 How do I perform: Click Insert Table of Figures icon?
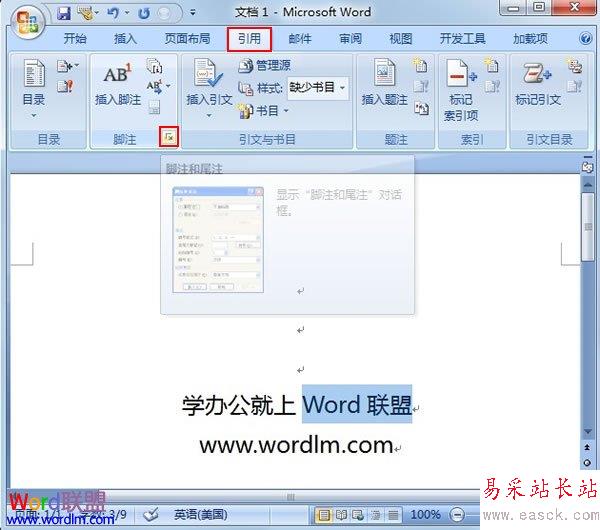(420, 65)
